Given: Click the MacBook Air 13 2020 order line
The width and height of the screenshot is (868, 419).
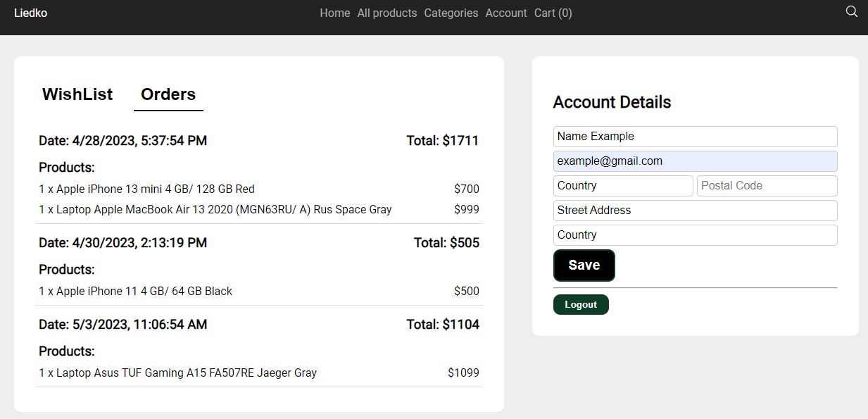Looking at the screenshot, I should (215, 209).
